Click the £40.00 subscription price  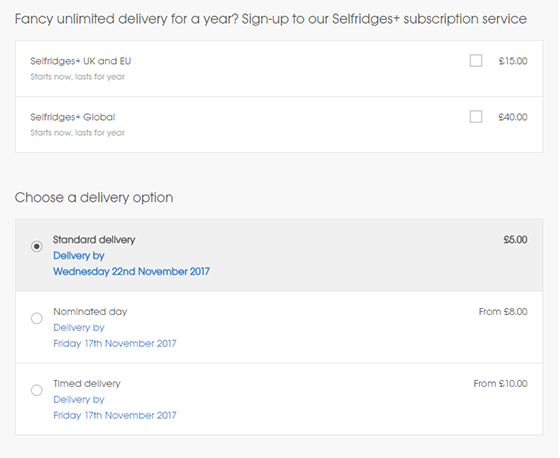[x=513, y=117]
